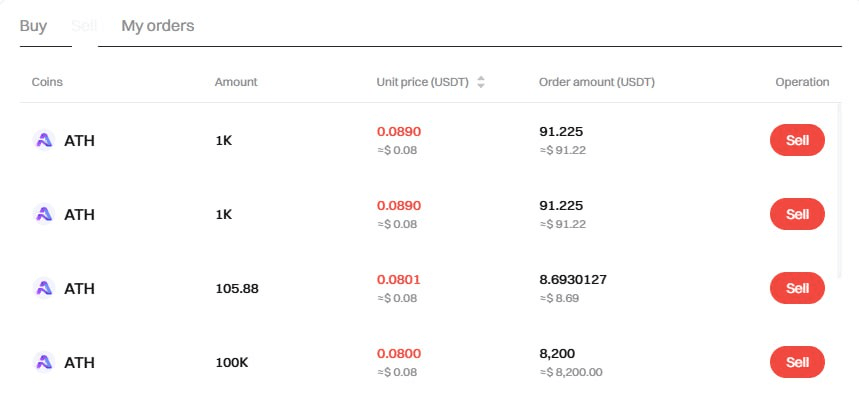This screenshot has height=398, width=859.
Task: Click the Order amount (USDT) column header
Action: [597, 82]
